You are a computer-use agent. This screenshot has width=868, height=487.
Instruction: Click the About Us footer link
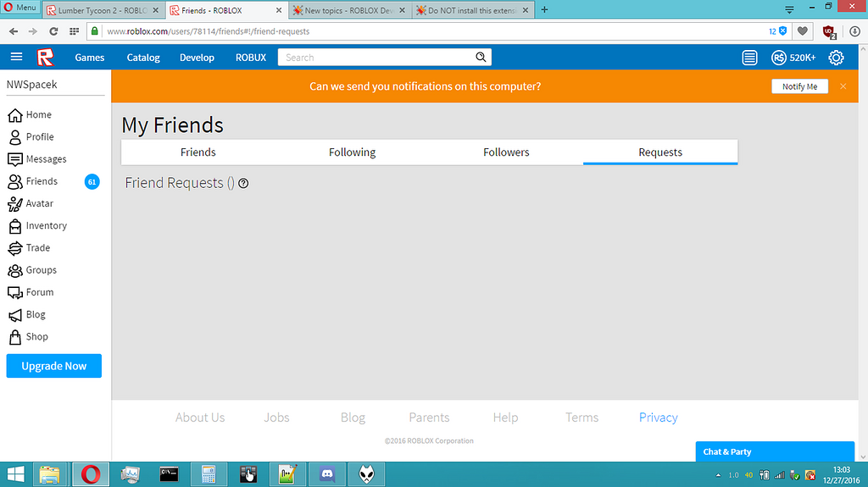tap(200, 418)
